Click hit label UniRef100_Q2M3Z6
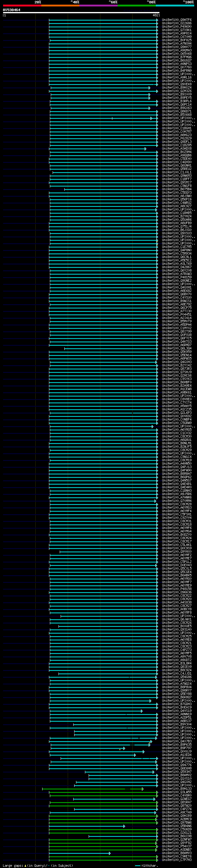 (177, 91)
